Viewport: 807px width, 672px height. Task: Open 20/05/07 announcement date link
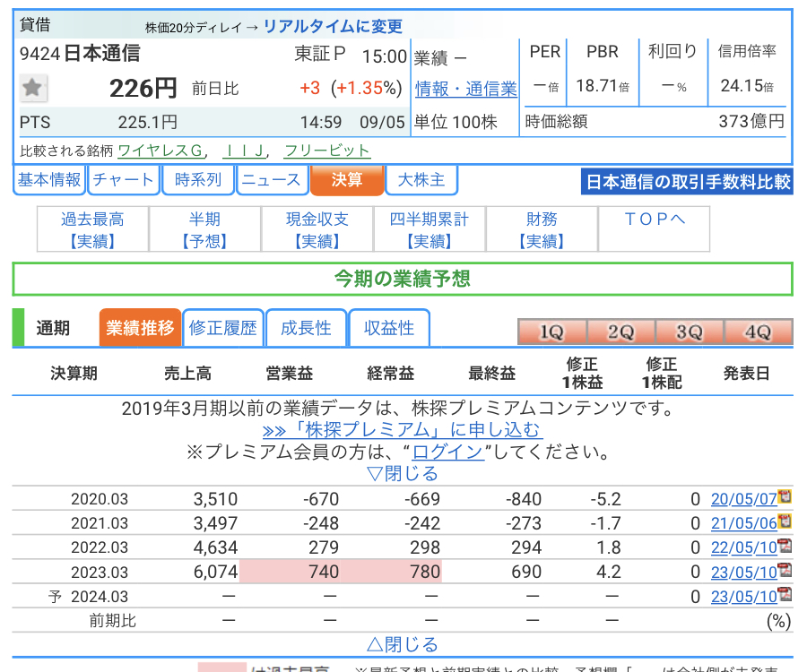(x=743, y=499)
